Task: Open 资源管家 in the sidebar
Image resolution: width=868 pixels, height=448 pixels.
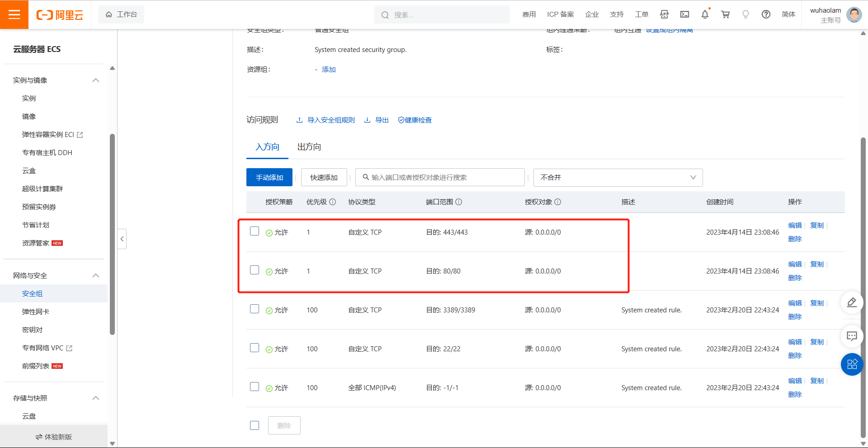Action: (x=36, y=243)
